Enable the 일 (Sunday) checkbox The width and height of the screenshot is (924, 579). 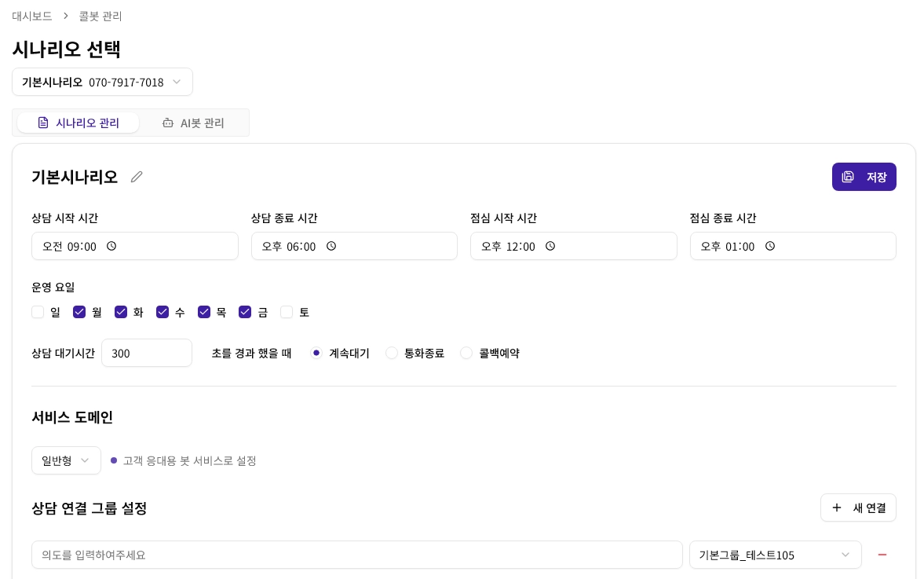[38, 312]
